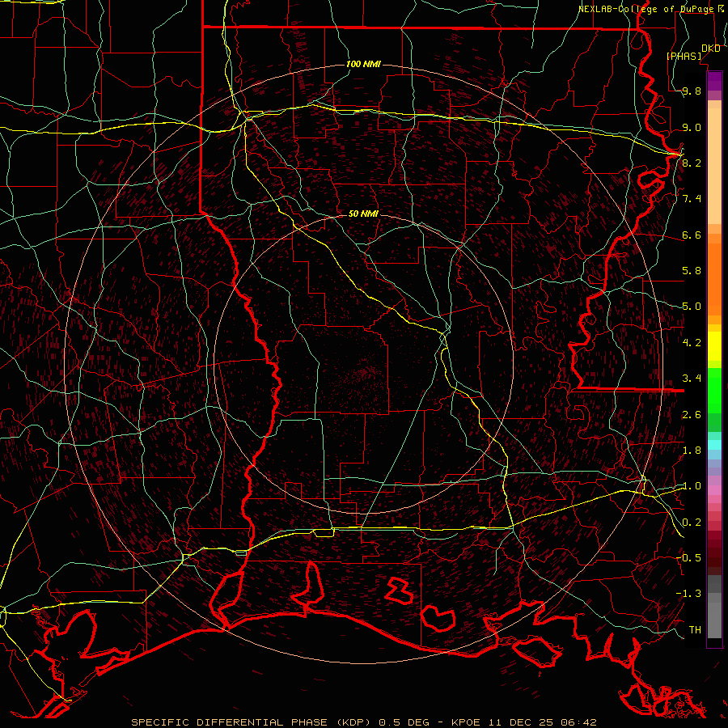Pick the light peach band of color bar
The image size is (728, 728).
(714, 167)
